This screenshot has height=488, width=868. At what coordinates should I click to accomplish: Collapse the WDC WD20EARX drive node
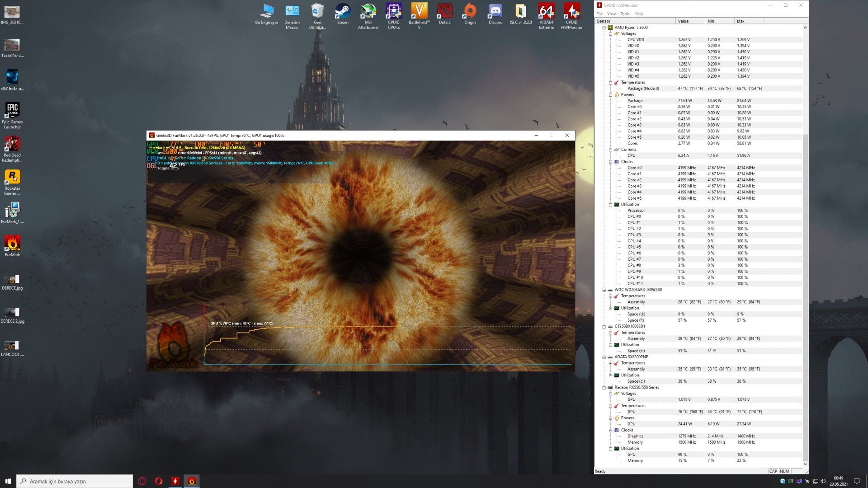coord(604,290)
